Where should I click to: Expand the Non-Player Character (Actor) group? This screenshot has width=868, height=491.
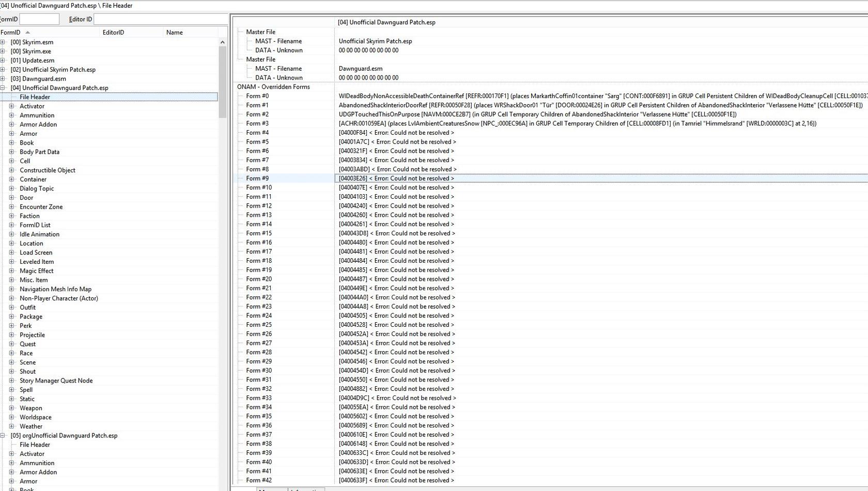[11, 298]
